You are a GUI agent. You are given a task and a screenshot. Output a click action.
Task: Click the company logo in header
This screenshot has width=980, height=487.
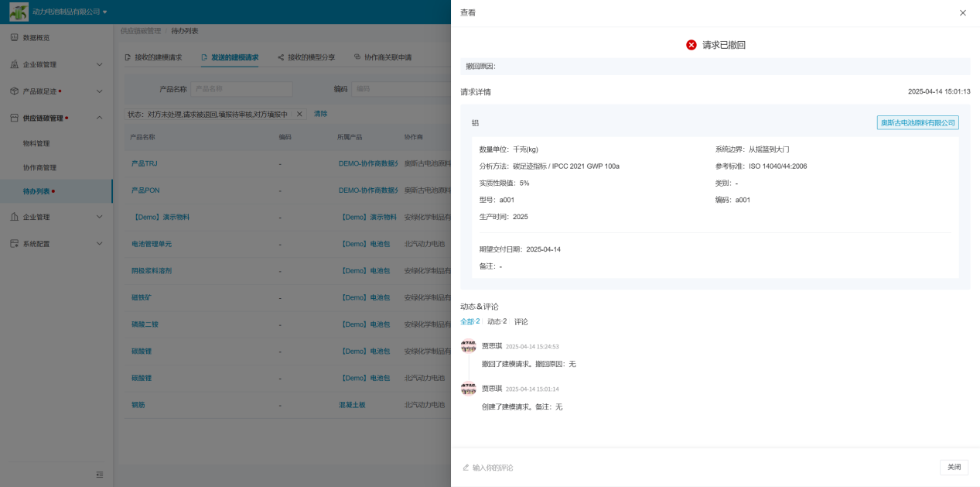coord(19,12)
